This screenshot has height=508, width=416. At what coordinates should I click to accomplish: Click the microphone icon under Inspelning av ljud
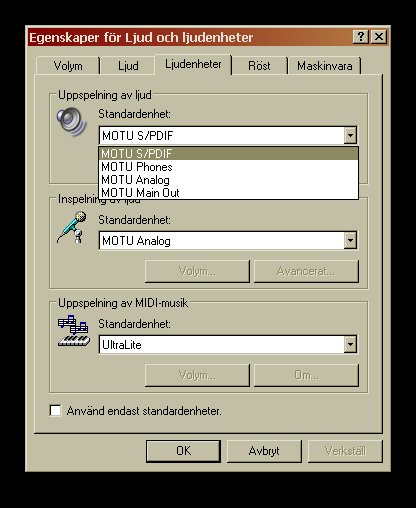tap(72, 227)
